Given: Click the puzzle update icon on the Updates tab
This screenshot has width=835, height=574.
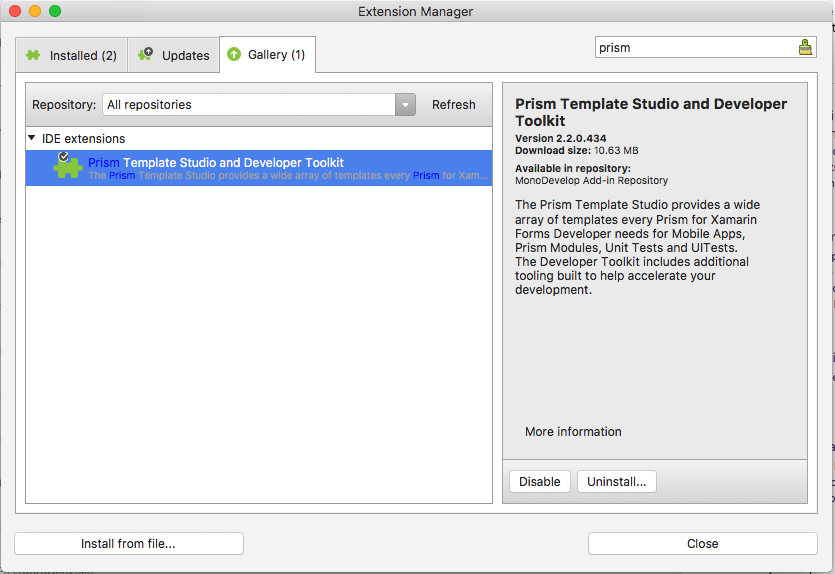Looking at the screenshot, I should coord(145,54).
